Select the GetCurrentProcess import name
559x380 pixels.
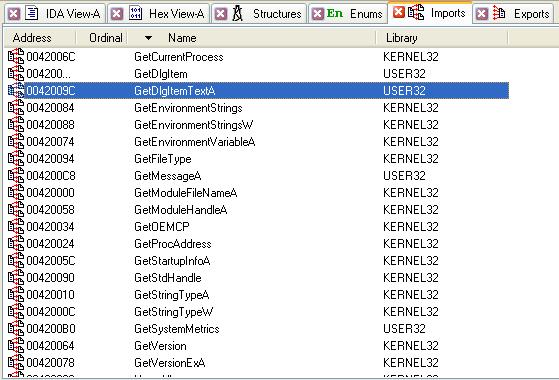point(179,57)
